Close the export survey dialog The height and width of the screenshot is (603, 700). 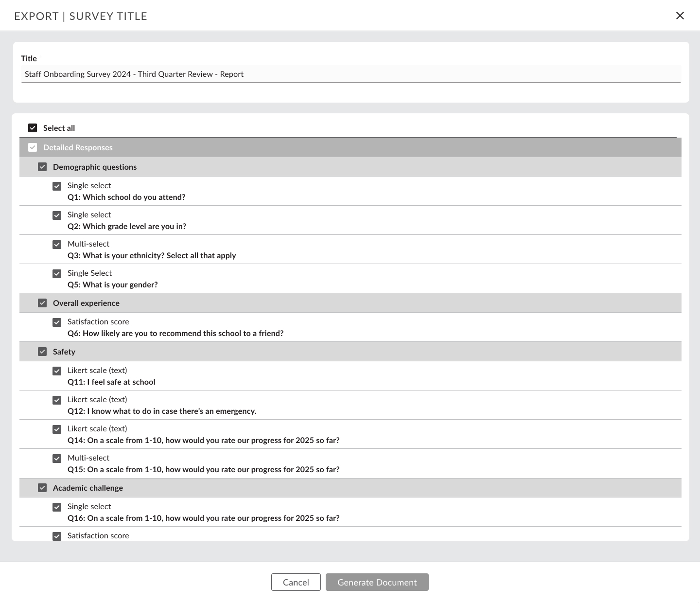[x=680, y=16]
